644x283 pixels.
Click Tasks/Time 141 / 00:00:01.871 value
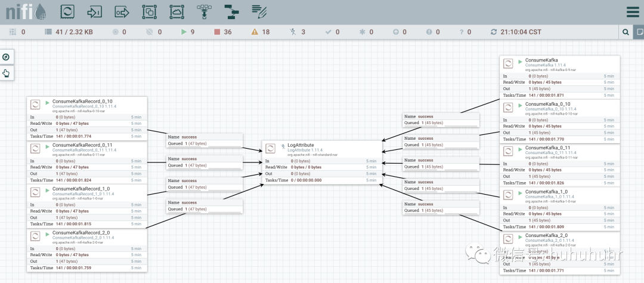pos(546,95)
